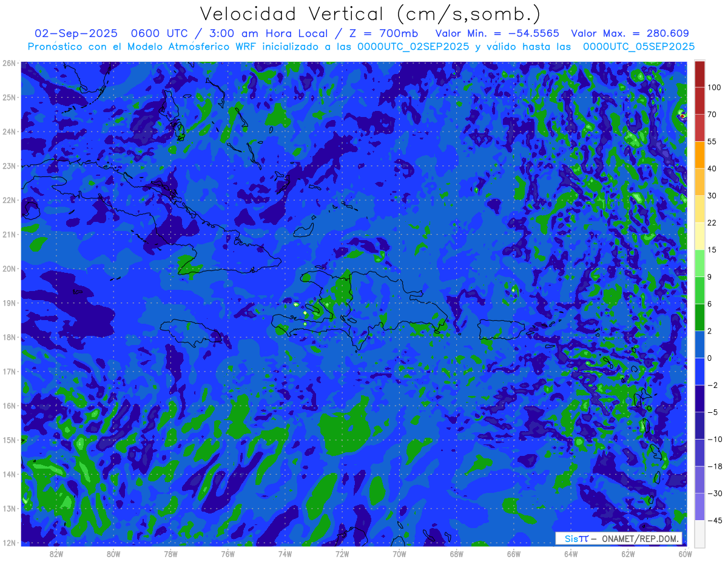This screenshot has height=562, width=728.
Task: Click the colorbar value 55
Action: [x=712, y=141]
